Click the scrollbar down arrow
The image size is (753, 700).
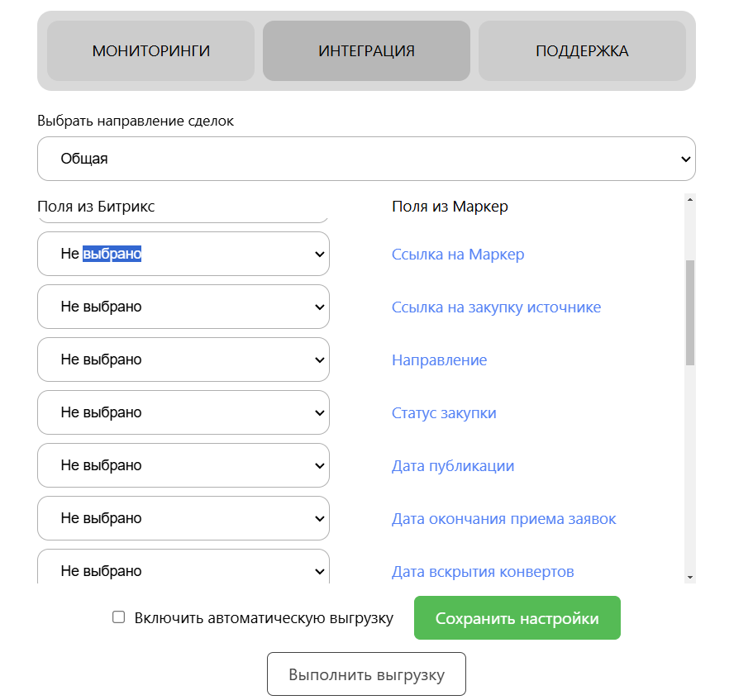click(690, 577)
